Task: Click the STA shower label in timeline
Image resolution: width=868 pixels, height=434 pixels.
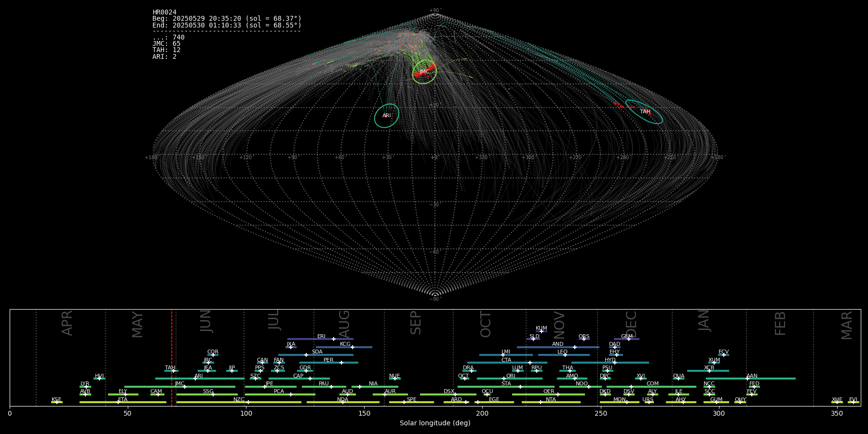Action: click(506, 384)
